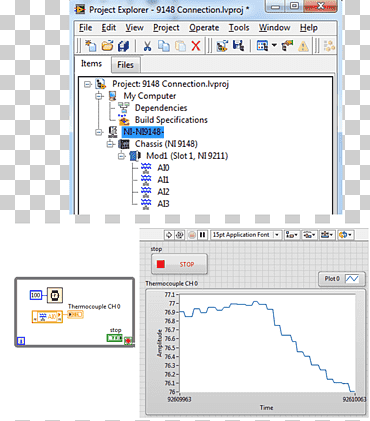Open the View menu

click(x=134, y=28)
